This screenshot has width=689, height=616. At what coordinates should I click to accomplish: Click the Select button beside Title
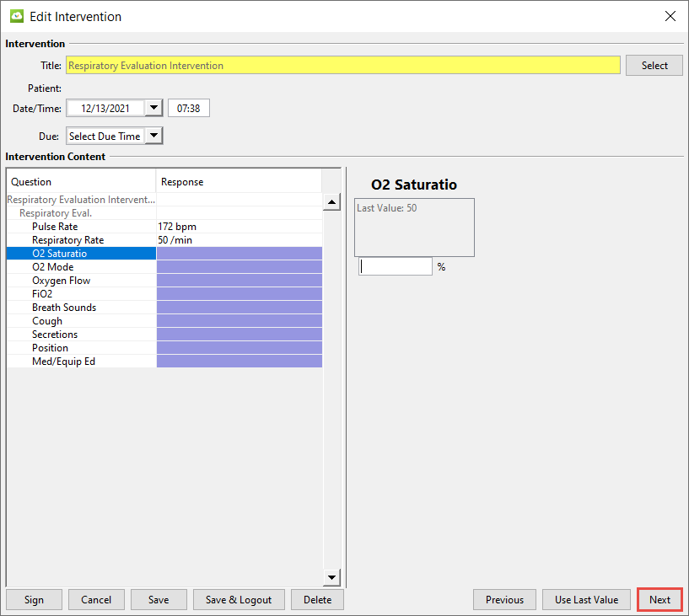(654, 65)
